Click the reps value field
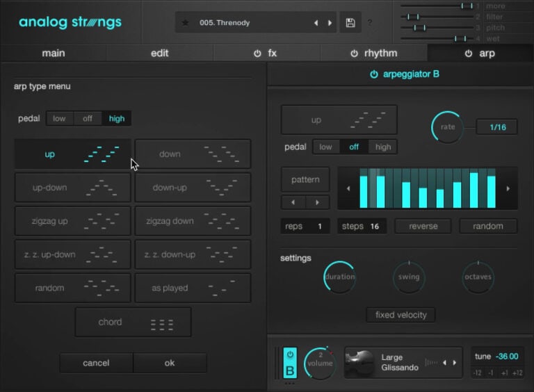This screenshot has width=534, height=392. [x=305, y=227]
